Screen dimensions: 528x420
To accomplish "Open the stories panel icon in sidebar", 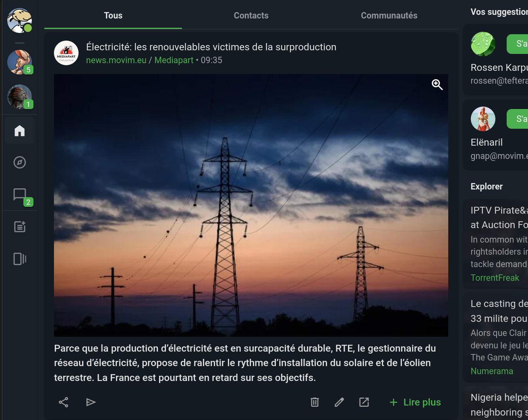I will click(20, 259).
